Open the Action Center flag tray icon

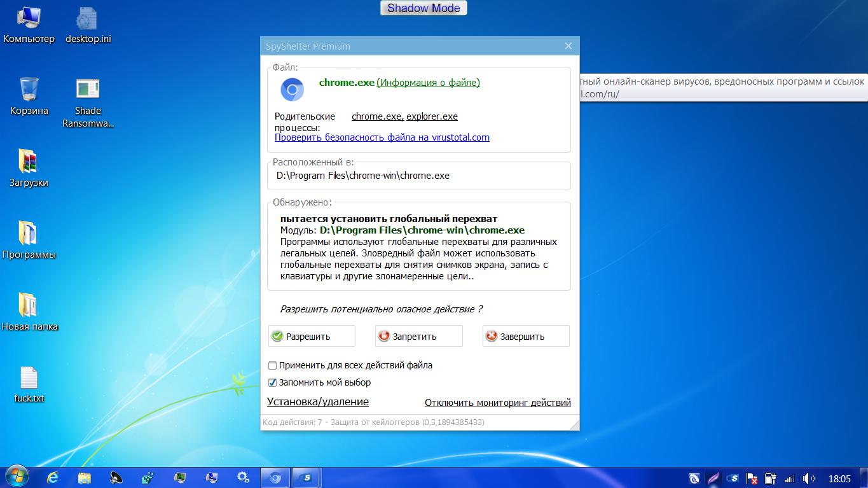click(x=752, y=478)
